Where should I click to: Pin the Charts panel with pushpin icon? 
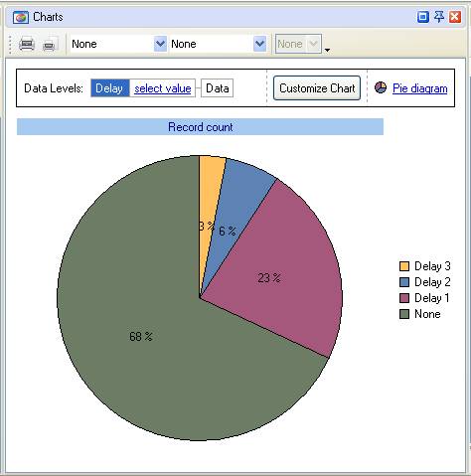439,17
